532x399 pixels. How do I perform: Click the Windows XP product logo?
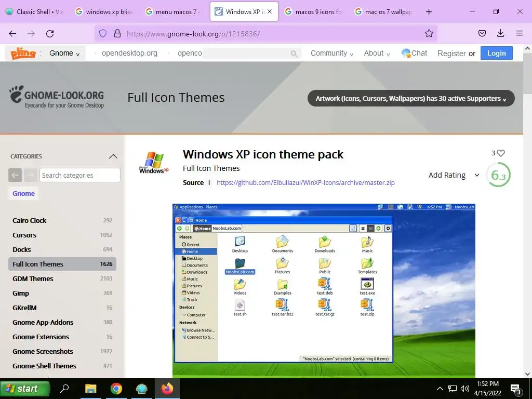tap(154, 163)
